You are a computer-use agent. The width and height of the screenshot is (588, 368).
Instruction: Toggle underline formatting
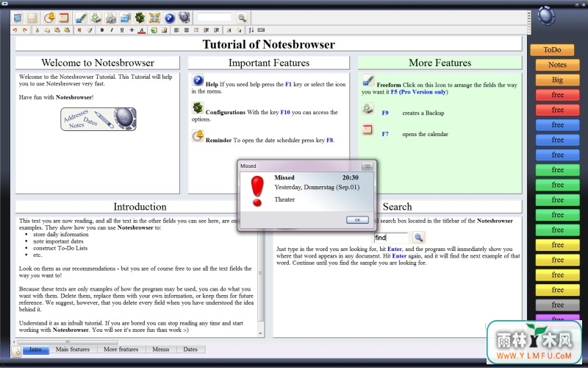point(122,30)
